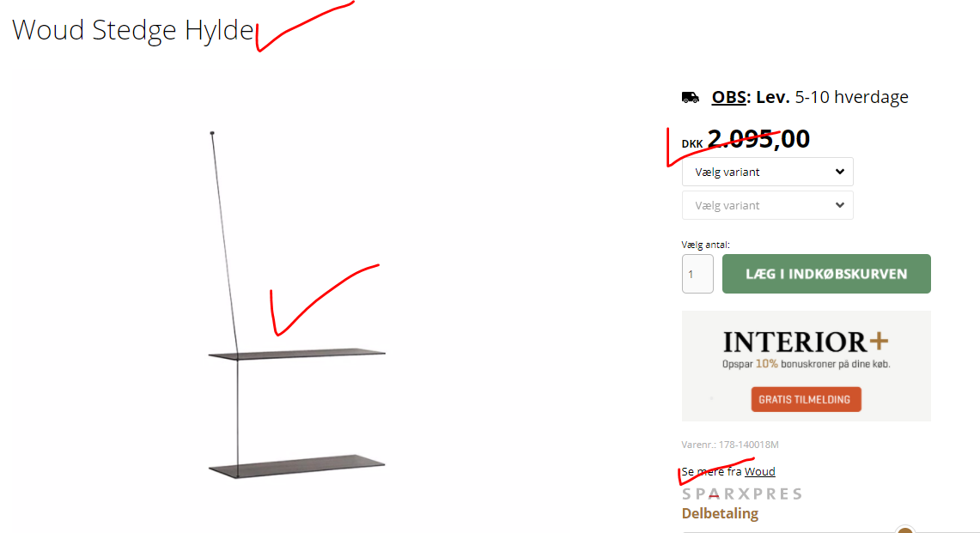Click the Varenr. 178-140018M item number

[730, 445]
